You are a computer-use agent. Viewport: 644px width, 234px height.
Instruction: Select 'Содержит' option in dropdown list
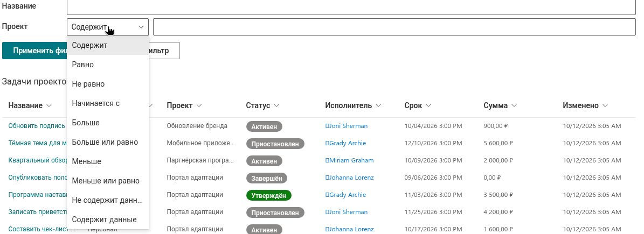coord(108,45)
